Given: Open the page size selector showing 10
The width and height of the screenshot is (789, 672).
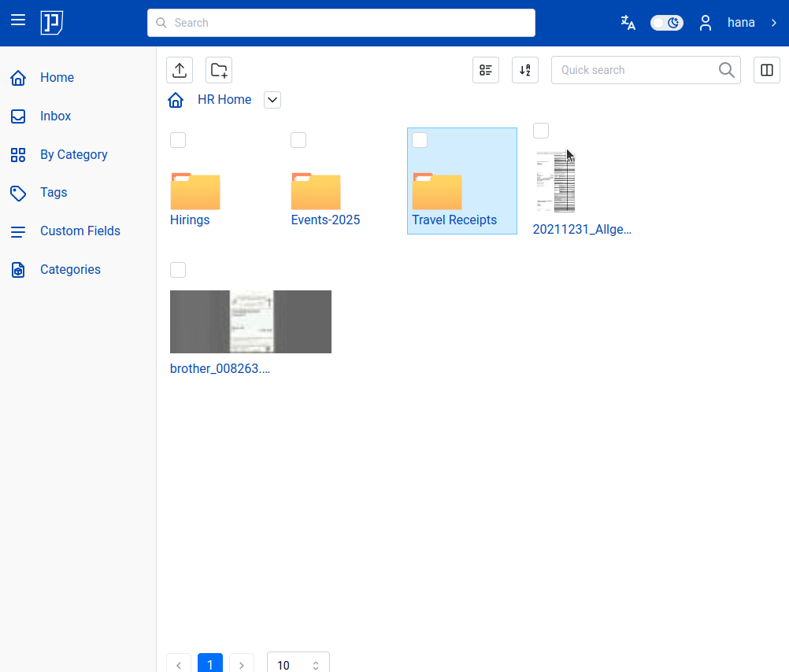Looking at the screenshot, I should (298, 664).
